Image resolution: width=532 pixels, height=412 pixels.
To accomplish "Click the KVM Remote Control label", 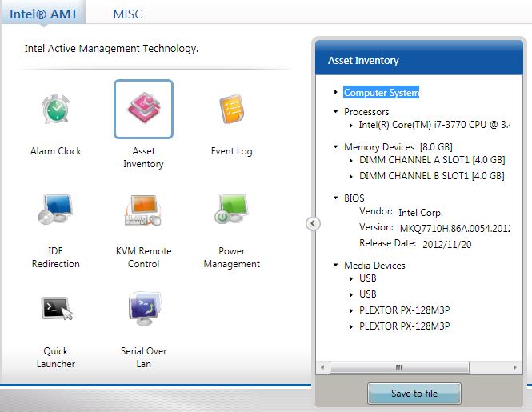I will [x=143, y=258].
